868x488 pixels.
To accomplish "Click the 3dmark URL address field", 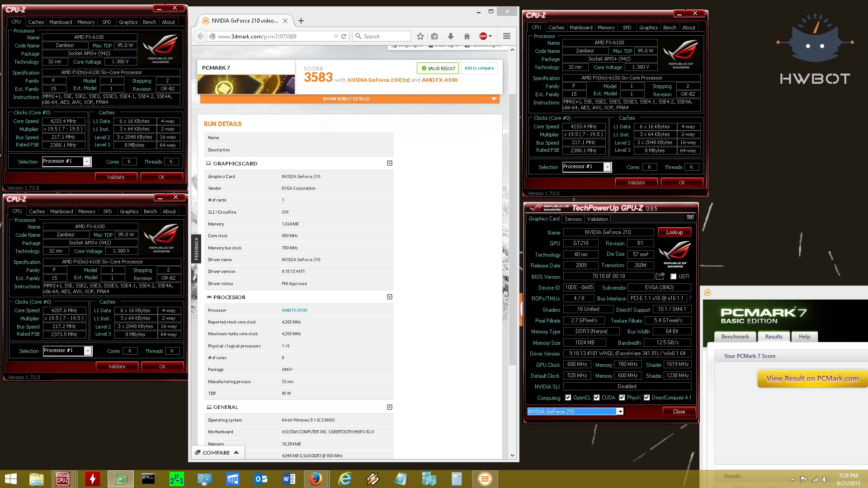I will click(274, 36).
